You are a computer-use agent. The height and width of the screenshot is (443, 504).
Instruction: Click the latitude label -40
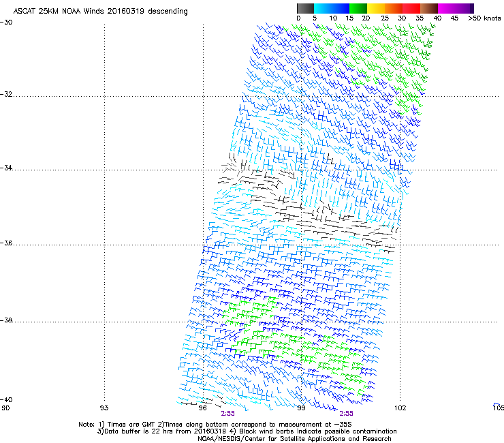(6, 399)
